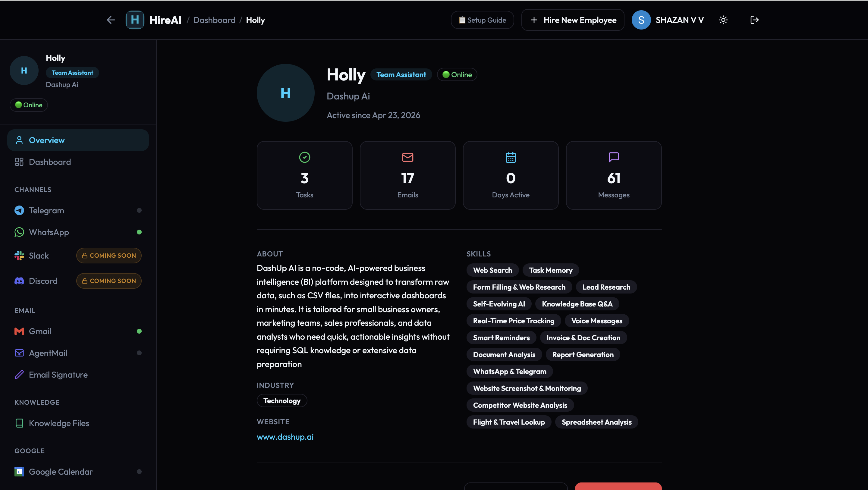This screenshot has height=490, width=868.
Task: Click the Dashboard breadcrumb link
Action: click(214, 20)
